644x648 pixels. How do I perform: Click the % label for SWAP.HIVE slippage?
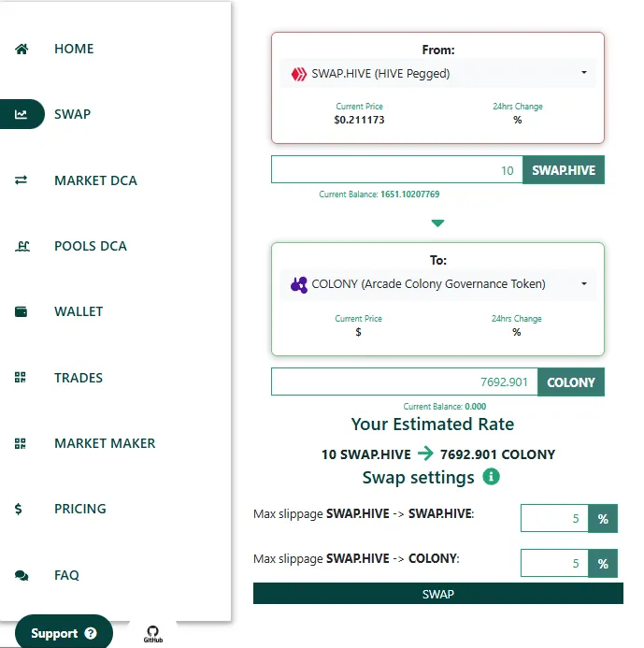coord(603,518)
